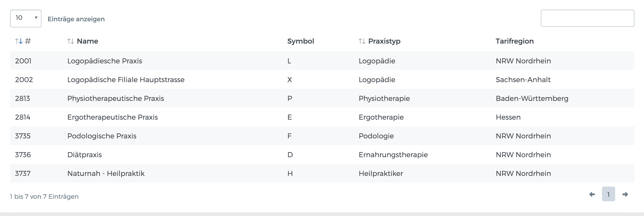
Task: Select Logopädische Filiale Hauptstrasse entry
Action: [x=126, y=80]
